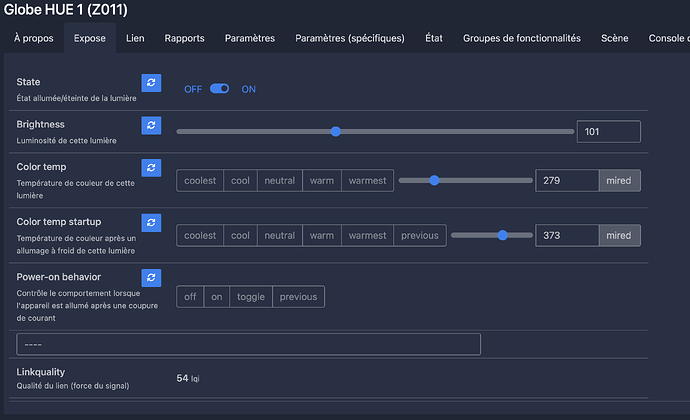
Task: Set Color temp startup to previous
Action: click(x=420, y=236)
